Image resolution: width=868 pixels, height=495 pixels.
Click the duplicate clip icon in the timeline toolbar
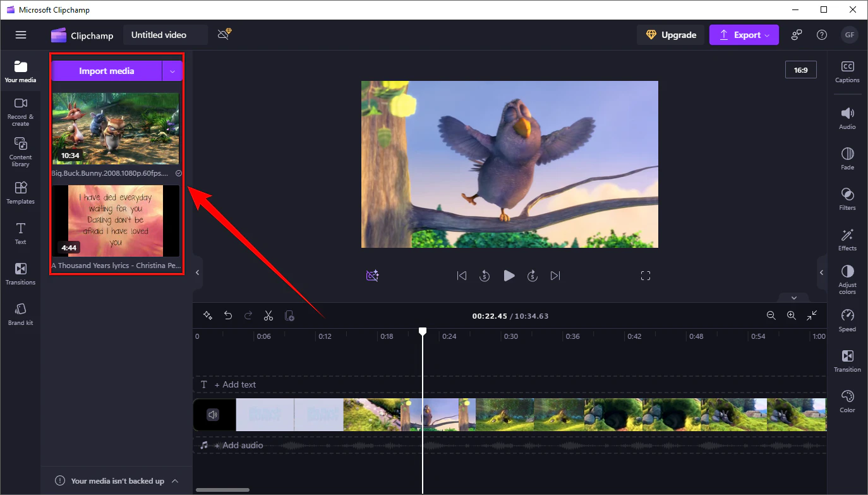(289, 315)
